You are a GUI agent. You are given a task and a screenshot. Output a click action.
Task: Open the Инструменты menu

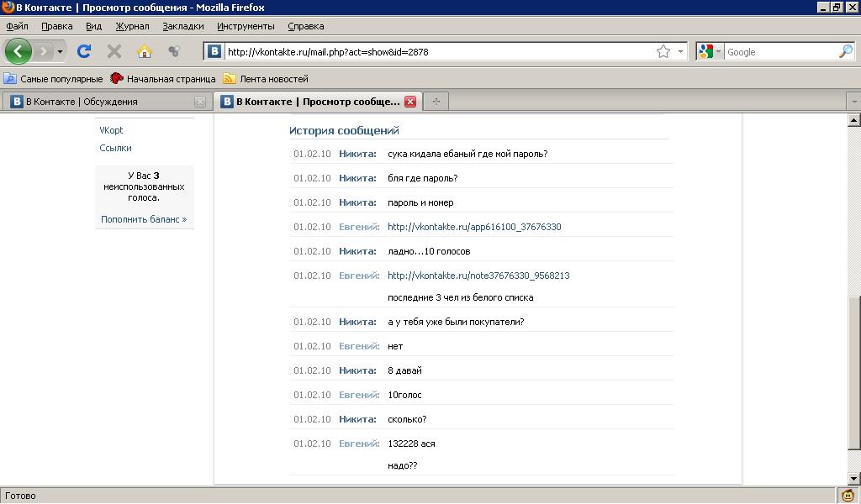coord(246,26)
